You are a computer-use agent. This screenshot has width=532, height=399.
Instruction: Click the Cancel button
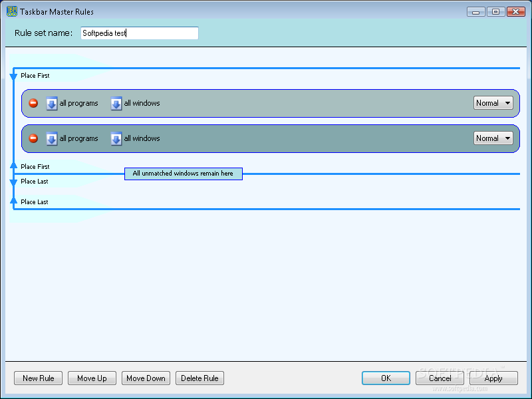pyautogui.click(x=440, y=378)
